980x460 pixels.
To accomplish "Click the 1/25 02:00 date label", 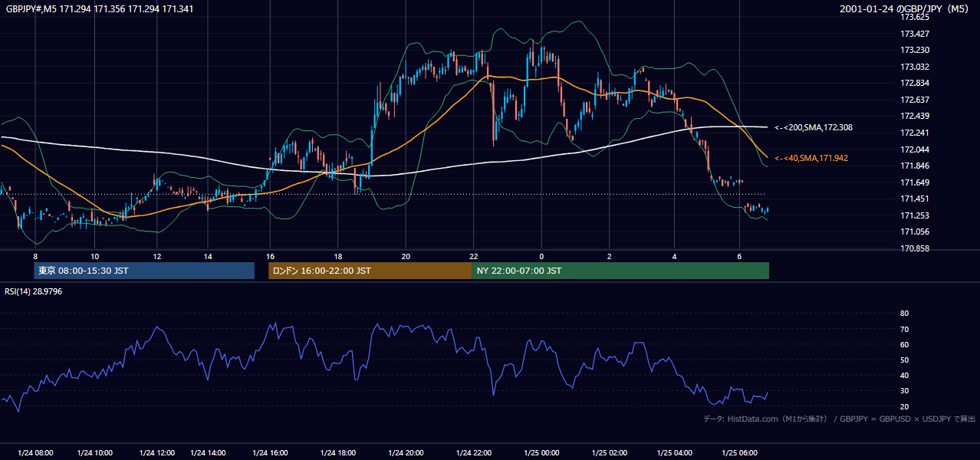I will point(610,453).
